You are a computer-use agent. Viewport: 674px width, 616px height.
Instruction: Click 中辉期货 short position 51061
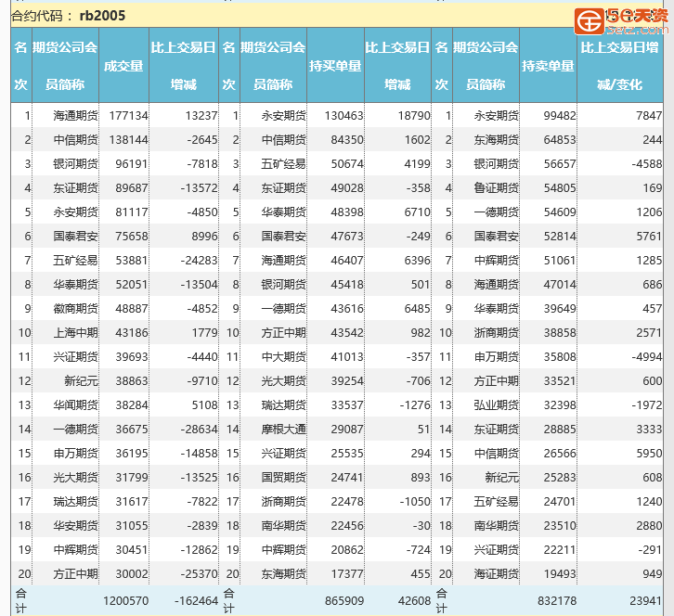point(560,261)
